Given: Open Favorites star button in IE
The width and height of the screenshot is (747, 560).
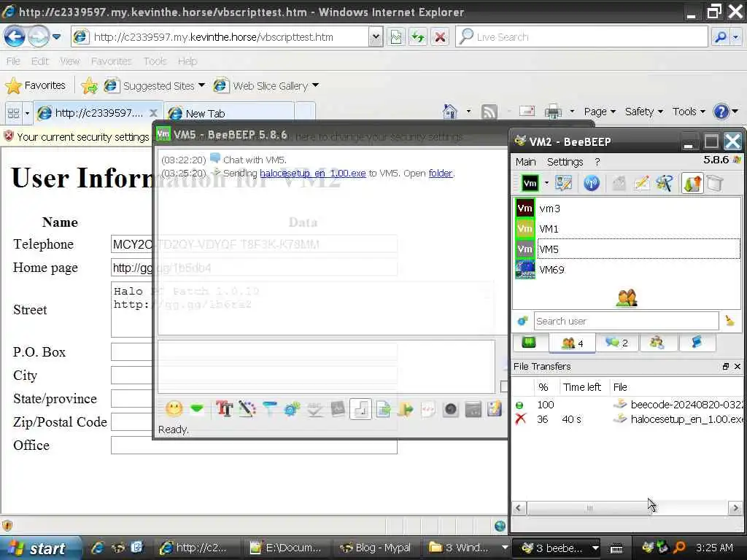Looking at the screenshot, I should 36,86.
